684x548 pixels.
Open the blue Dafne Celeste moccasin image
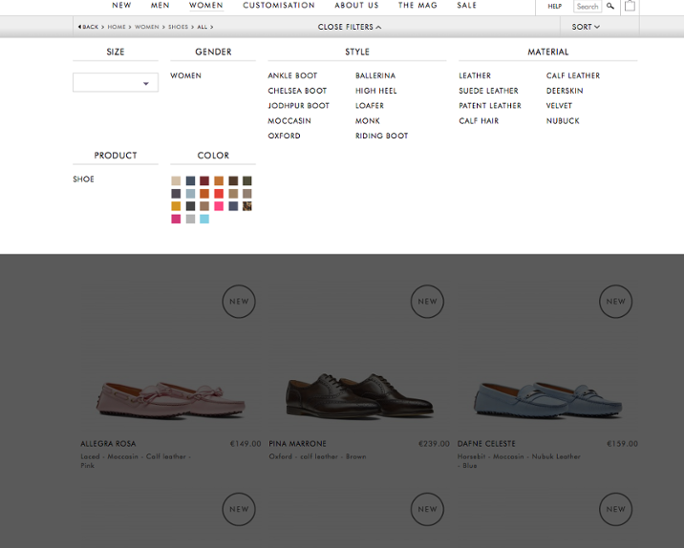pyautogui.click(x=548, y=400)
